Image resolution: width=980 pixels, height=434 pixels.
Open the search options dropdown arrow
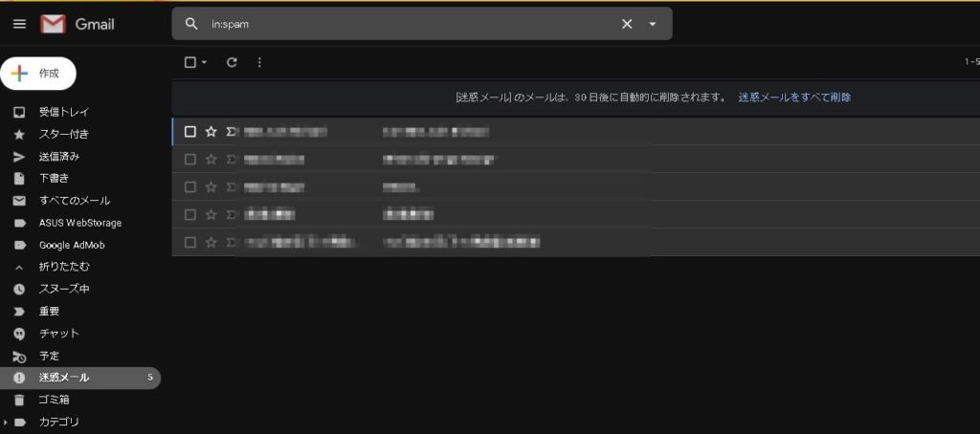[653, 24]
